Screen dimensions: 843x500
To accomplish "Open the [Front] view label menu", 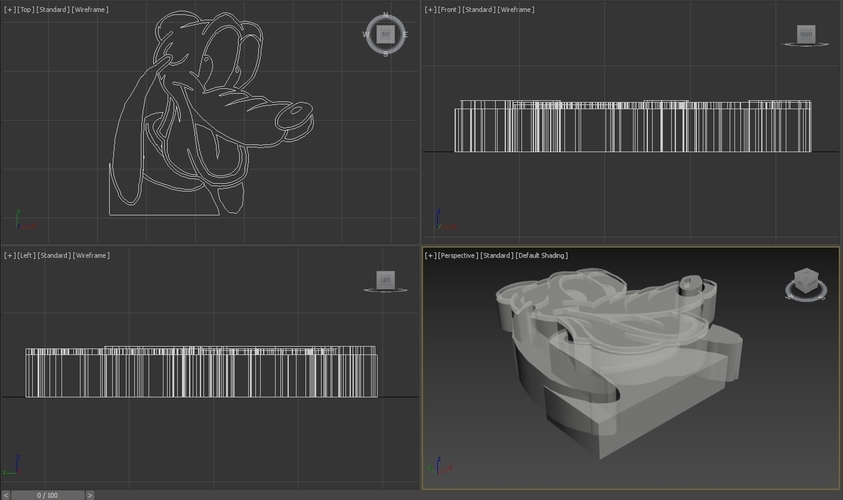I will pyautogui.click(x=449, y=10).
